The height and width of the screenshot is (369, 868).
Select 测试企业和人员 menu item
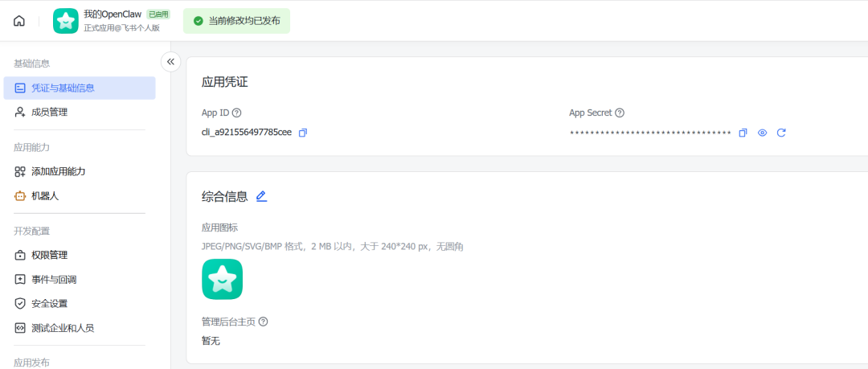63,328
